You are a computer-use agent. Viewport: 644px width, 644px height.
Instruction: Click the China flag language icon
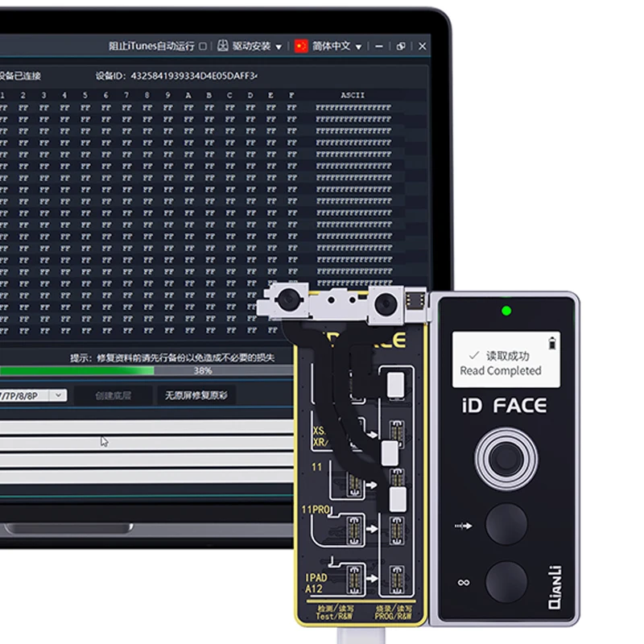click(301, 46)
